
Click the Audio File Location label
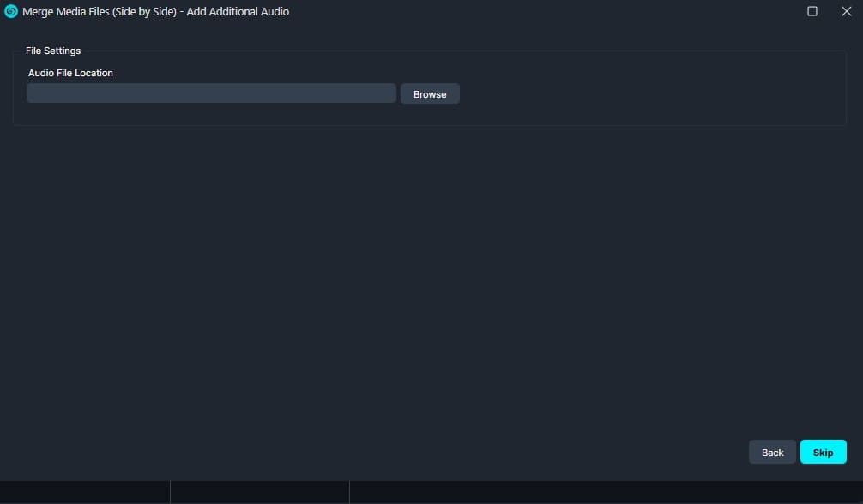tap(70, 73)
